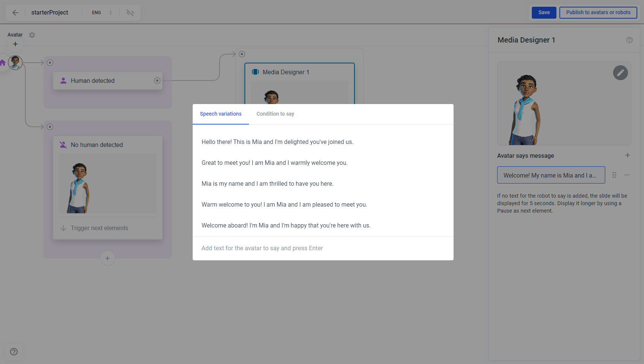Click avatar thumbnail in No human detected

(107, 184)
